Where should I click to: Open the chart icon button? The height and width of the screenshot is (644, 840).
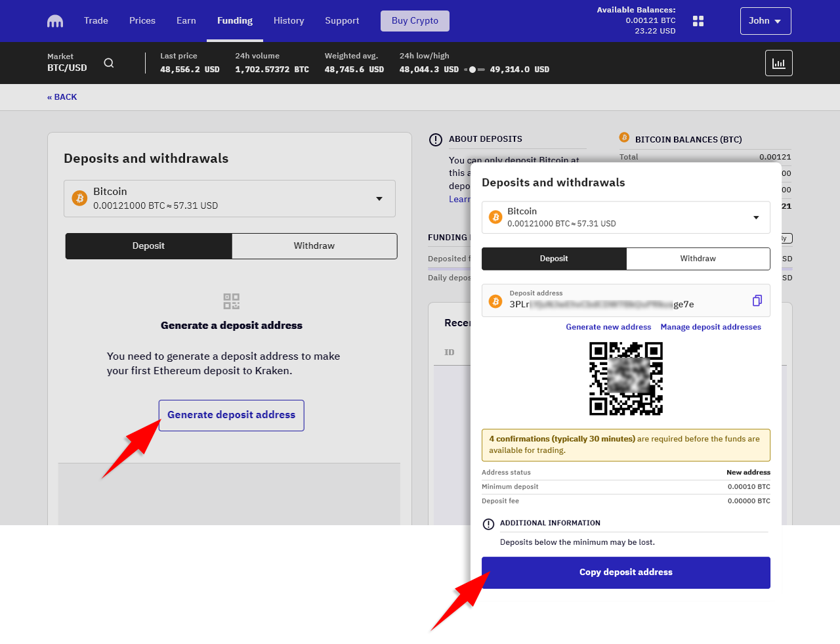pyautogui.click(x=779, y=63)
